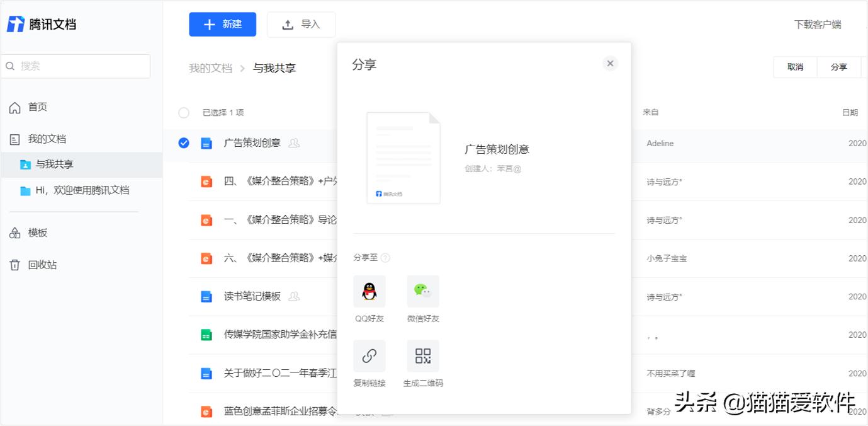The height and width of the screenshot is (426, 868).
Task: Share via the 微信好友 icon
Action: (x=422, y=291)
